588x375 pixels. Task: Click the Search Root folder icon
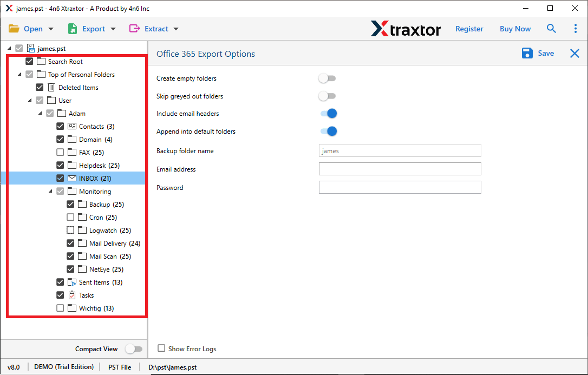coord(41,62)
